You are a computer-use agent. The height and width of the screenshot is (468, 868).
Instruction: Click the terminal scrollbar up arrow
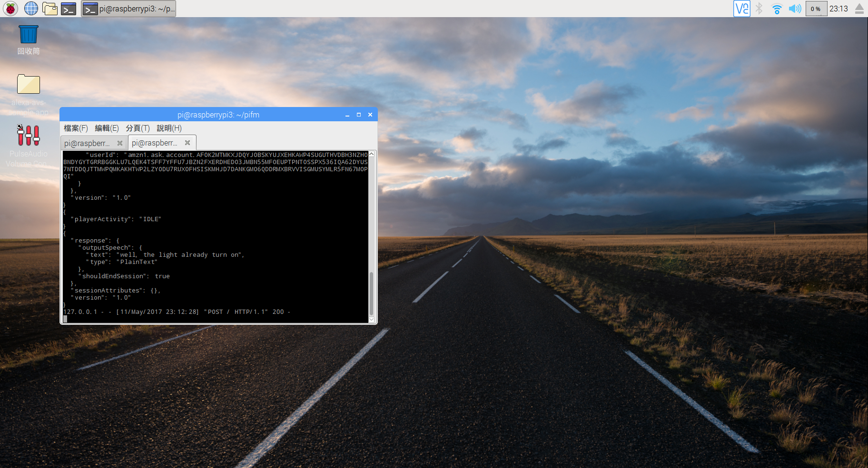tap(372, 154)
